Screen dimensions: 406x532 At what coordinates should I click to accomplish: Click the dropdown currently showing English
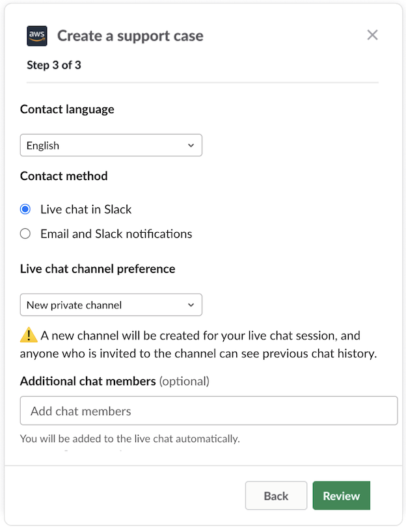pos(111,145)
